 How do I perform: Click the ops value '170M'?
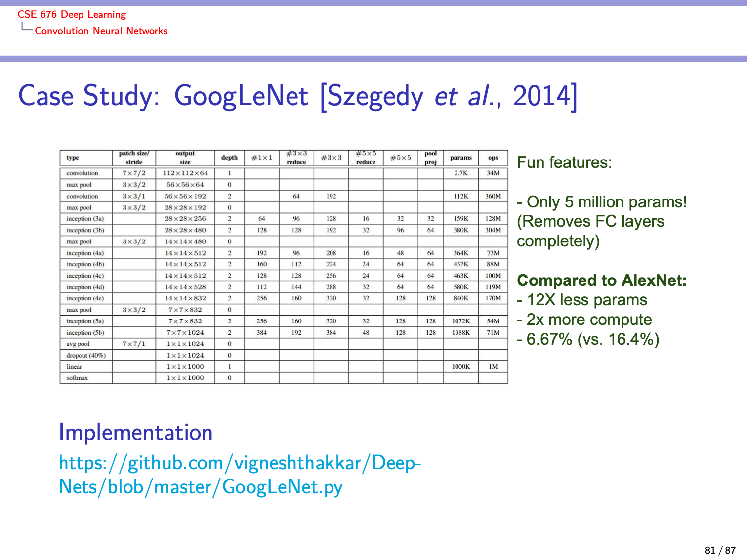pyautogui.click(x=493, y=298)
